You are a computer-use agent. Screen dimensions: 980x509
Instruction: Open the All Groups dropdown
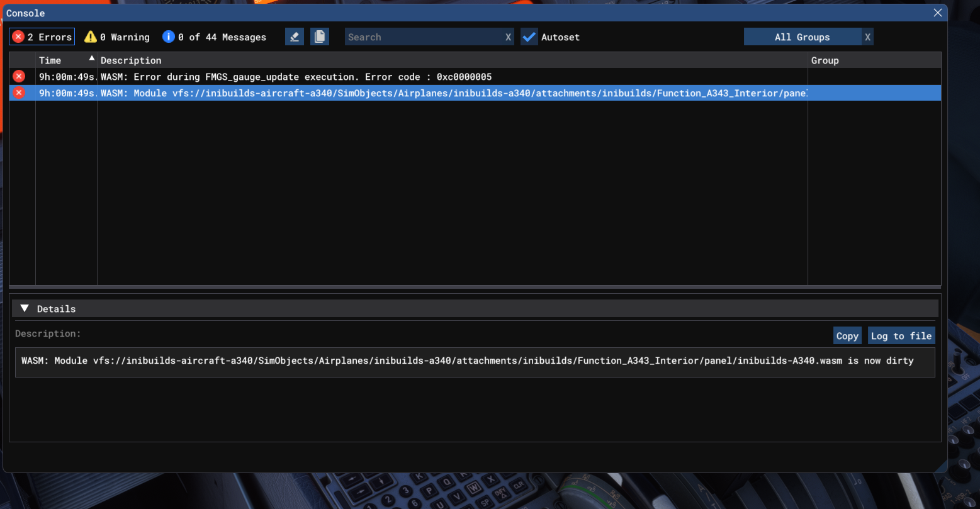pos(802,37)
